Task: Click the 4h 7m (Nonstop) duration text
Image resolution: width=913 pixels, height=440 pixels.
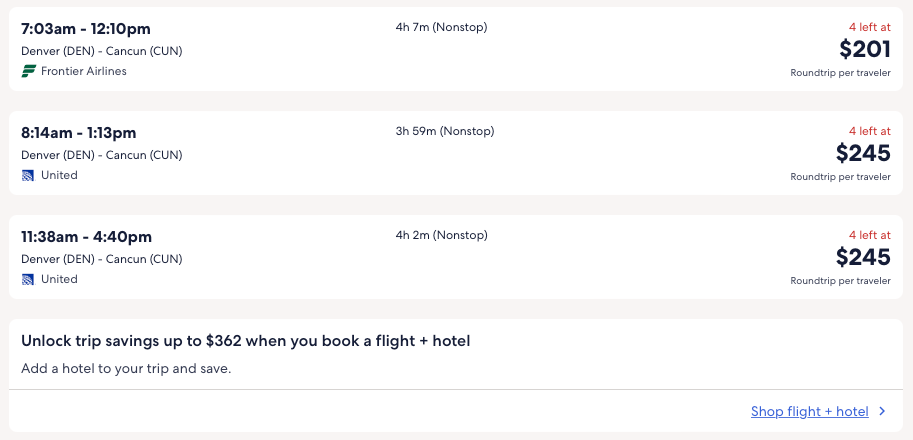Action: tap(441, 27)
